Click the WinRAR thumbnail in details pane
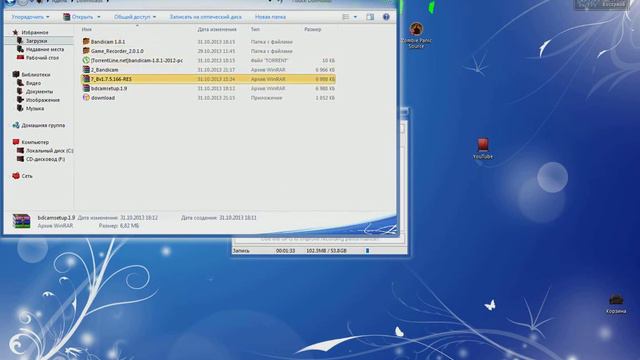Screen dimensions: 640x360 [21, 221]
